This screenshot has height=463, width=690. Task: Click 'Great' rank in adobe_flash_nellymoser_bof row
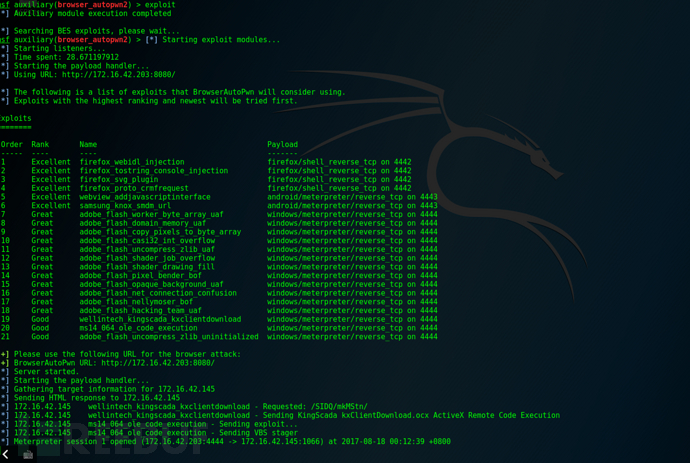(x=42, y=302)
